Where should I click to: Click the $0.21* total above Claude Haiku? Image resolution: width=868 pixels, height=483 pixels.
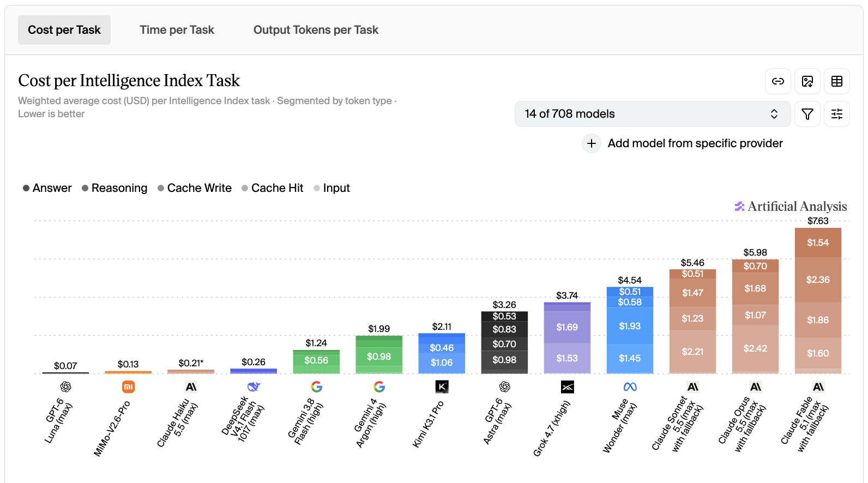(191, 363)
